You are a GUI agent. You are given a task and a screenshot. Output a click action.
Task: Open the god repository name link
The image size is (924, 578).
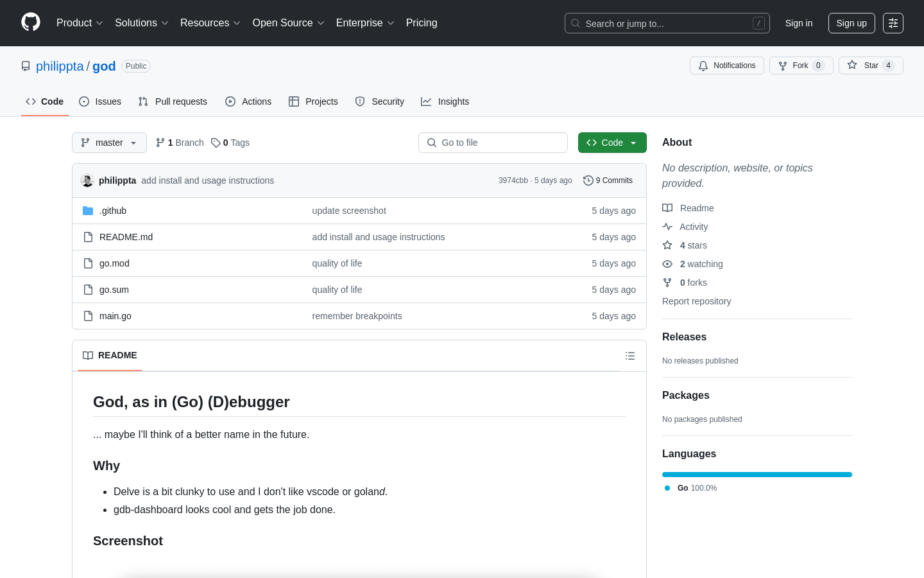pyautogui.click(x=104, y=66)
